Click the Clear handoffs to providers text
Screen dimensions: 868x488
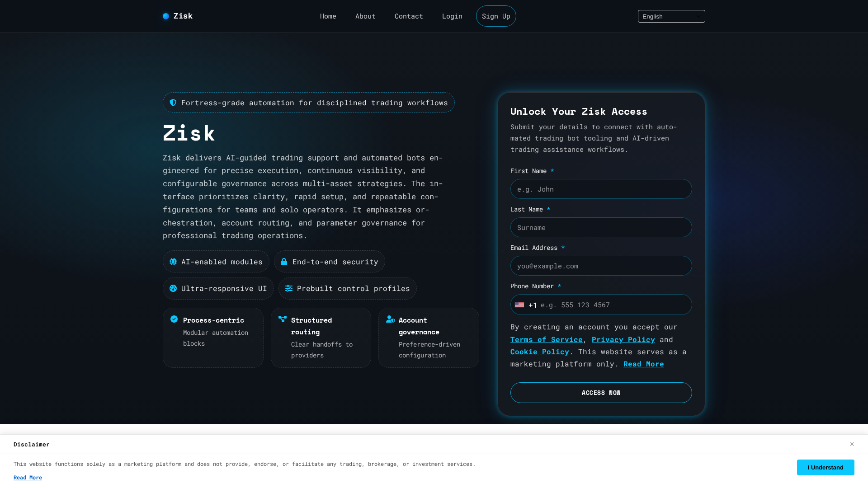(x=322, y=350)
